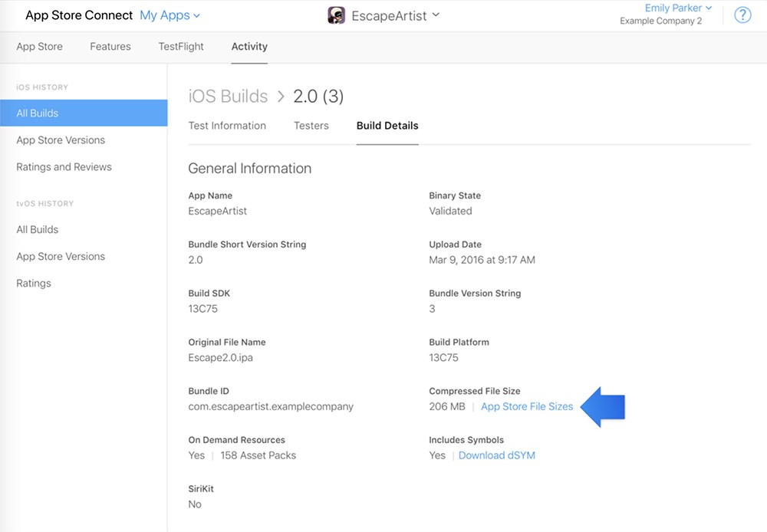Open App Store Versions under iOS History

[x=61, y=140]
